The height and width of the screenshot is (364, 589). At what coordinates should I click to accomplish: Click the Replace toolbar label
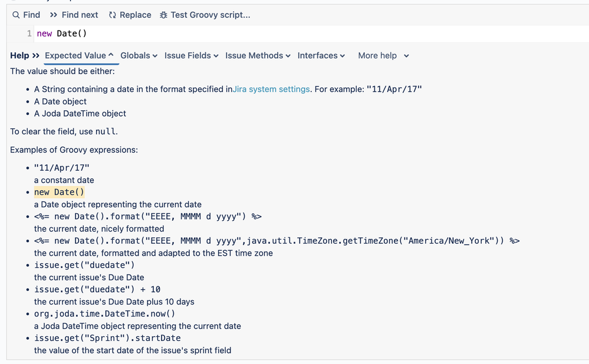coord(135,15)
